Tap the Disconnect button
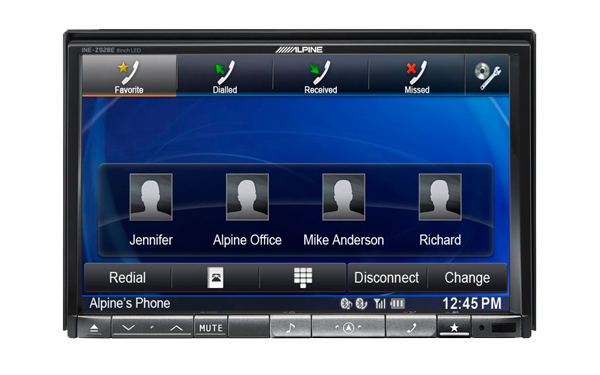This screenshot has width=600, height=375. pyautogui.click(x=386, y=277)
